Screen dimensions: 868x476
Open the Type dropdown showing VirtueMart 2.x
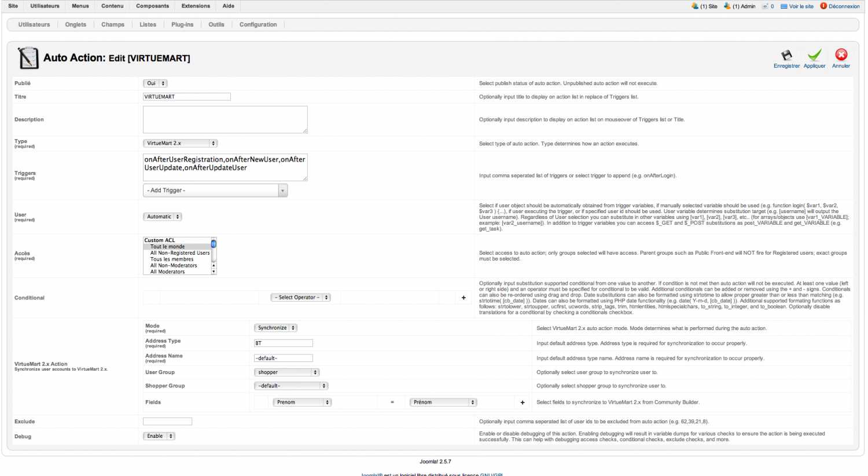[x=180, y=143]
